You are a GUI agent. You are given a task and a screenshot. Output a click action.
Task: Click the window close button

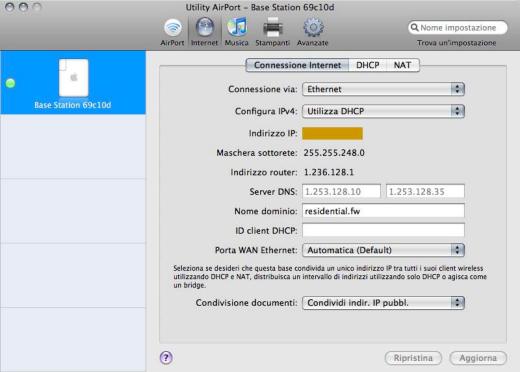coord(10,7)
